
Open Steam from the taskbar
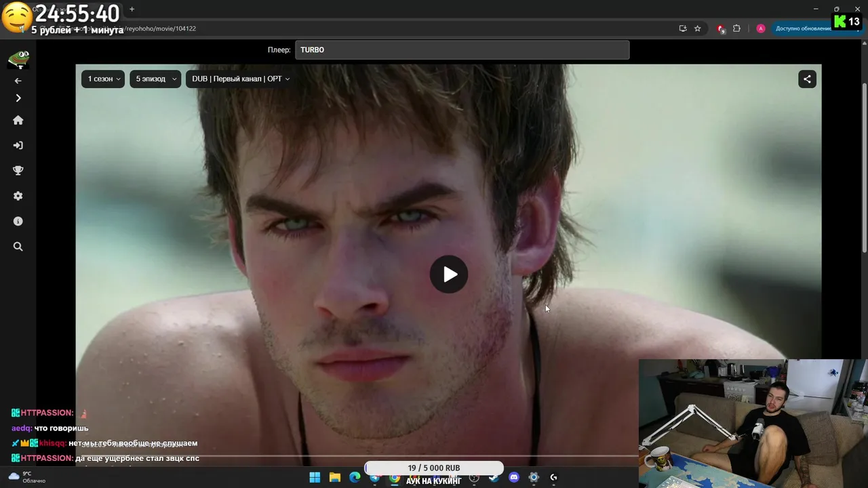494,477
